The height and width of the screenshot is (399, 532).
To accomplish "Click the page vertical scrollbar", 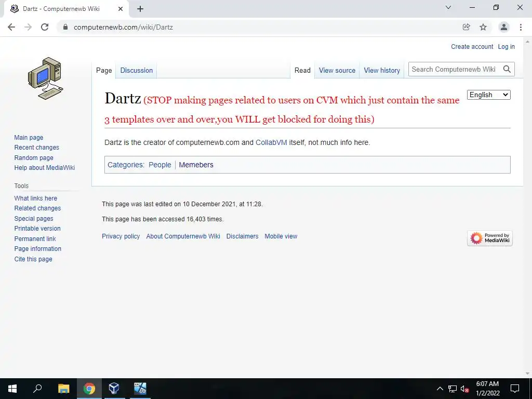I will (528, 207).
